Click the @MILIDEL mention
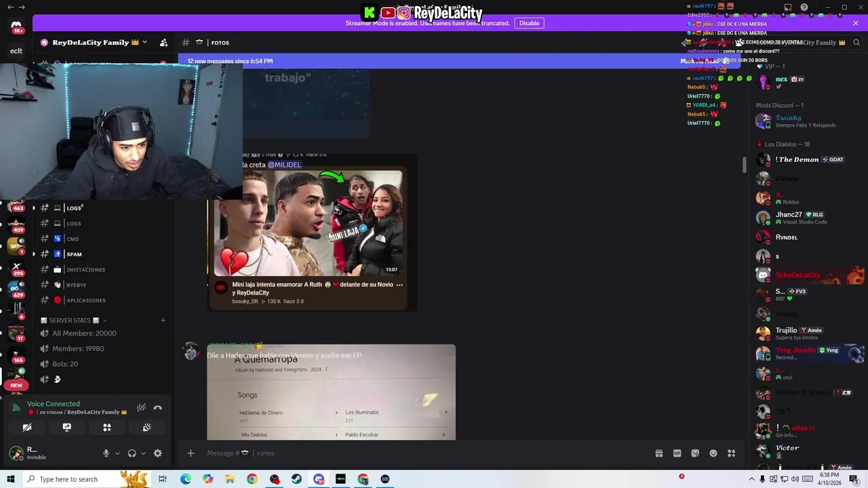868x488 pixels. point(284,165)
